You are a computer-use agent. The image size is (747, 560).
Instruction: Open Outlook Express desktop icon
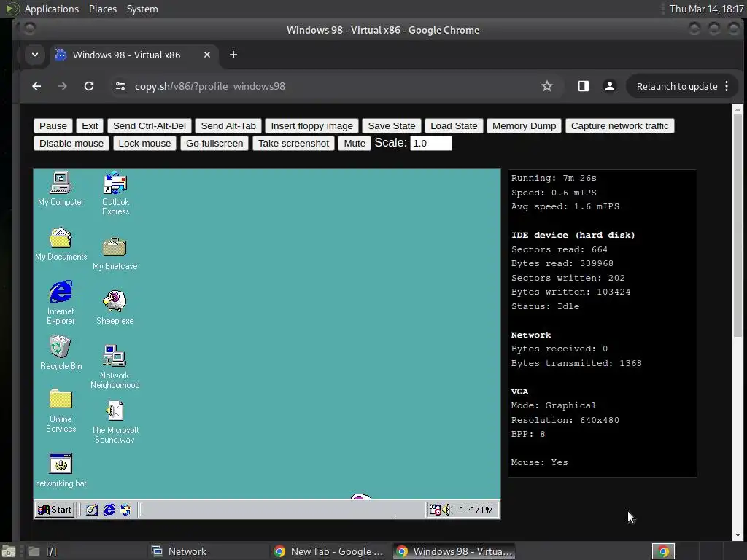tap(115, 193)
